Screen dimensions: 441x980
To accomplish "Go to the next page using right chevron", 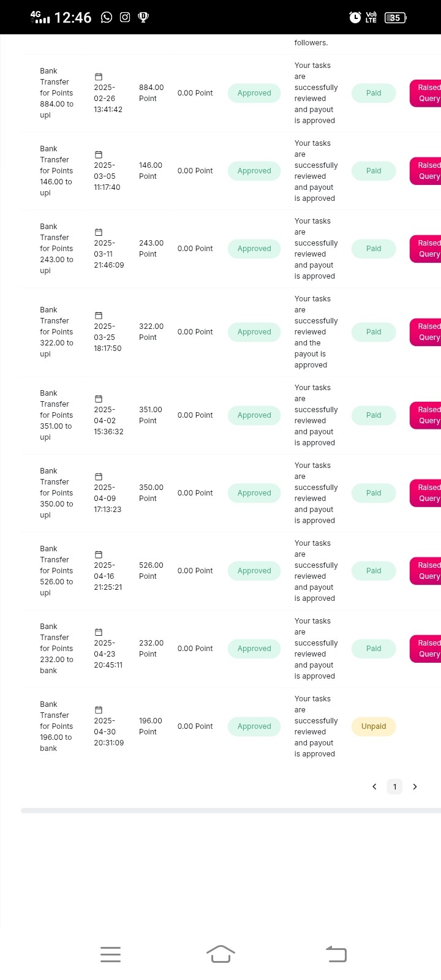I will click(x=415, y=786).
